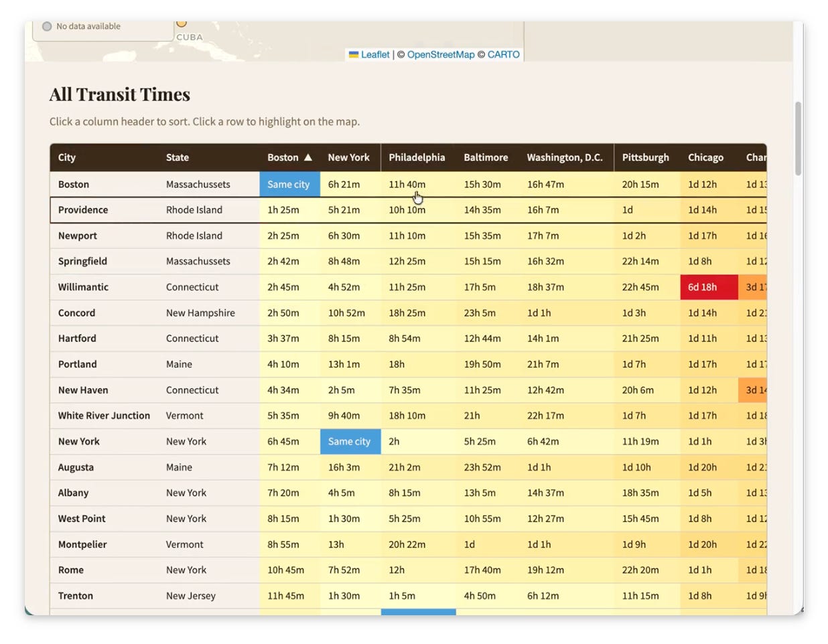The height and width of the screenshot is (644, 828).
Task: Open the CARTO attribution link
Action: tap(504, 54)
